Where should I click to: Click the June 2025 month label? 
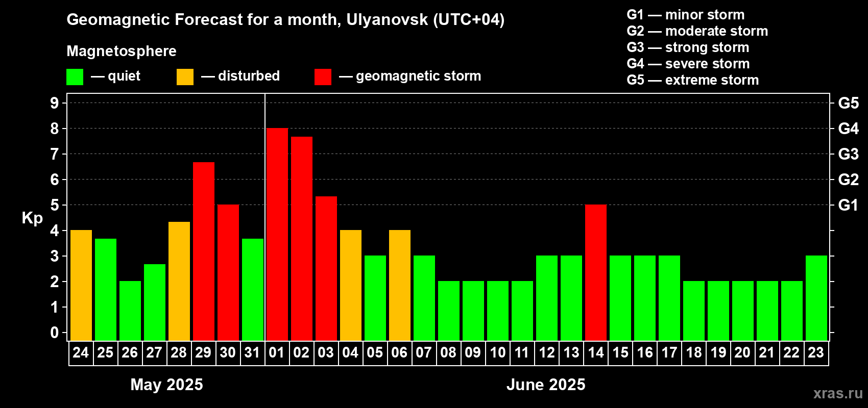[546, 385]
